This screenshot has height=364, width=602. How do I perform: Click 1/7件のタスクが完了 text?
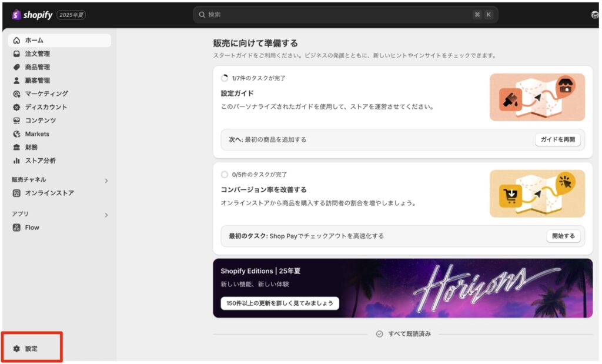[259, 78]
